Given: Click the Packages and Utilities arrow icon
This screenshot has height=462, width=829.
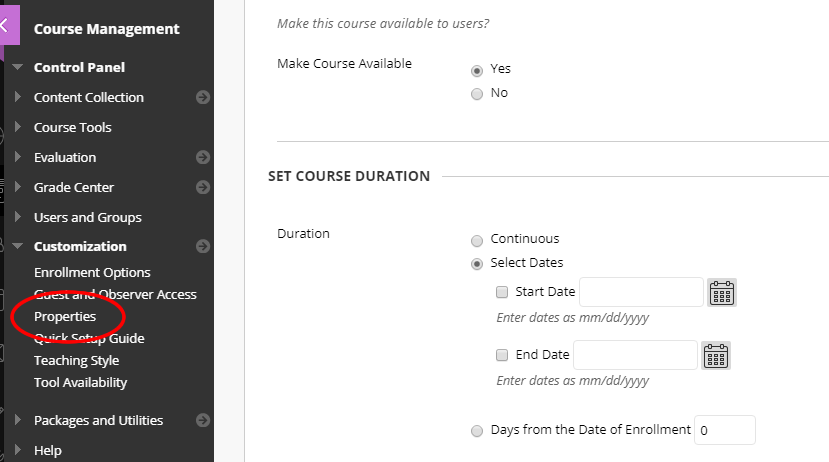Looking at the screenshot, I should point(203,421).
